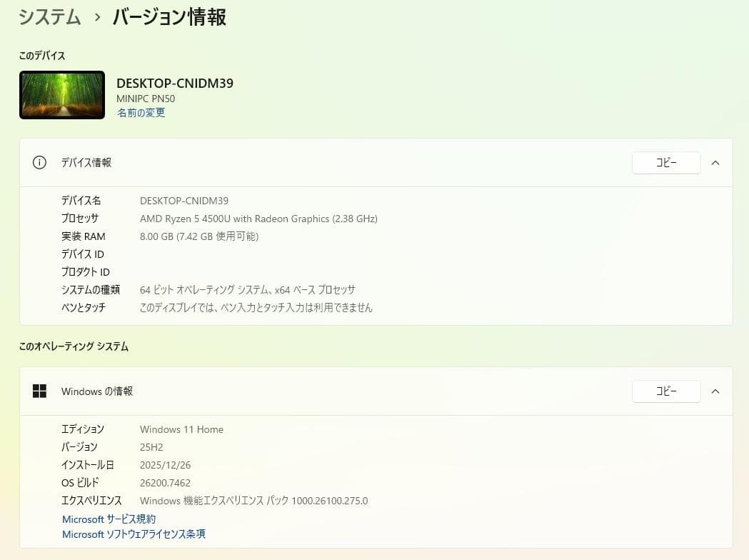The width and height of the screenshot is (749, 560).
Task: Select the 8.00 GB RAM value
Action: [x=199, y=236]
